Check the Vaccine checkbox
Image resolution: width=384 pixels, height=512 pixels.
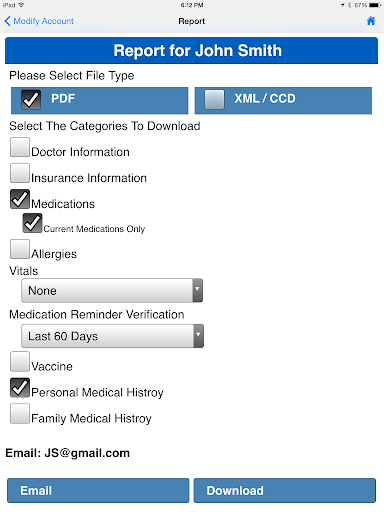pyautogui.click(x=20, y=361)
